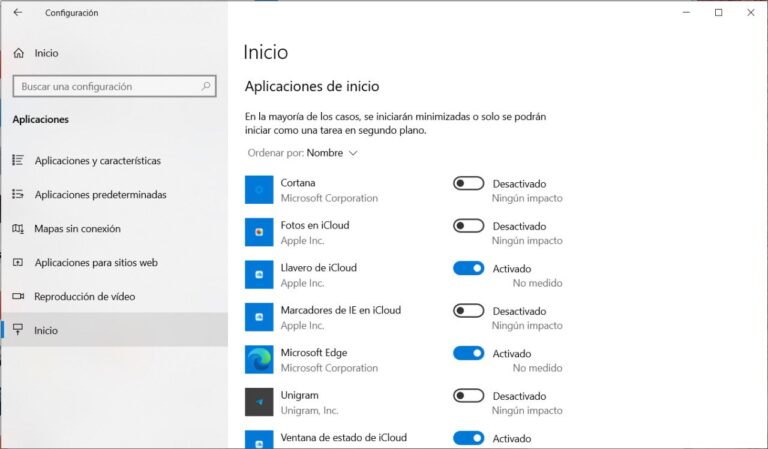Click Marcadores de IE en iCloud icon

coord(259,317)
